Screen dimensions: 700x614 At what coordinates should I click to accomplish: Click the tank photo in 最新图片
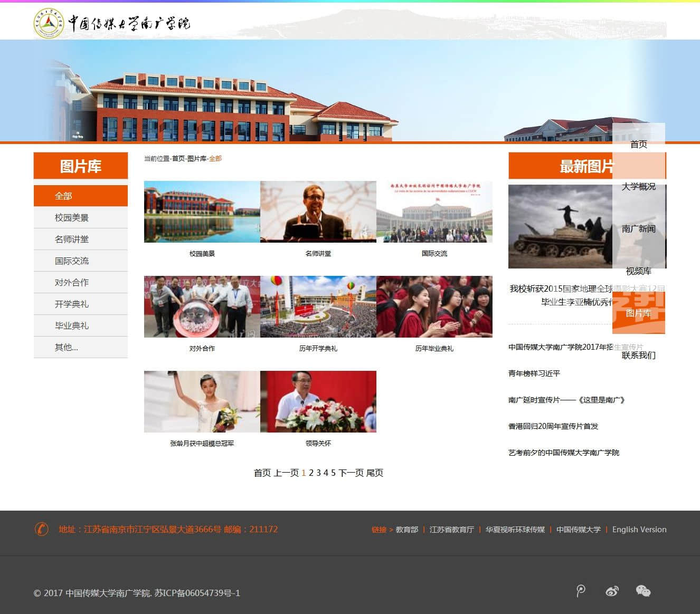click(560, 226)
